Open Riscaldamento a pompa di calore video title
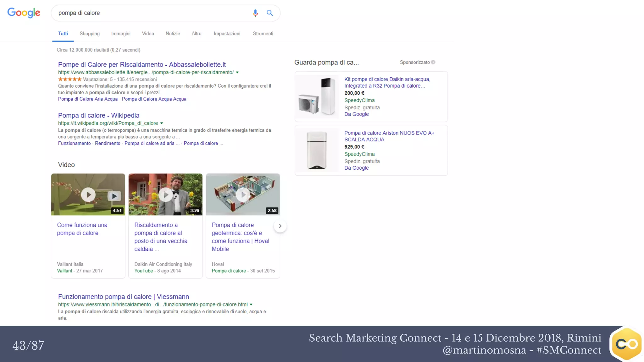644x362 pixels. click(161, 237)
